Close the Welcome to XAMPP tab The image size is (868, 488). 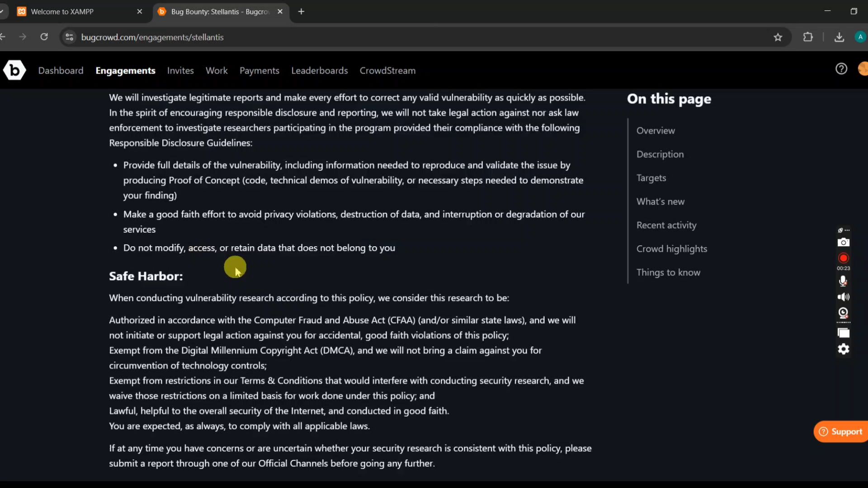[139, 12]
